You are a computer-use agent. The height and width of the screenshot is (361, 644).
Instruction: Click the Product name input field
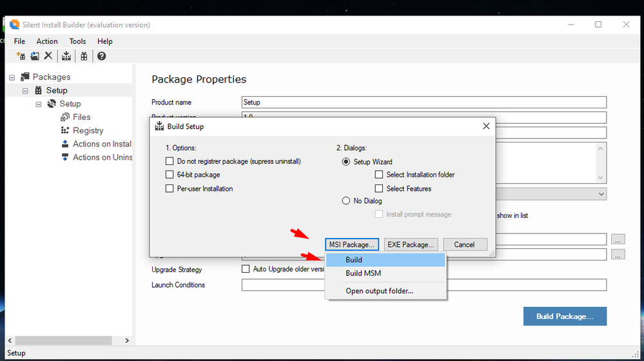pos(424,102)
